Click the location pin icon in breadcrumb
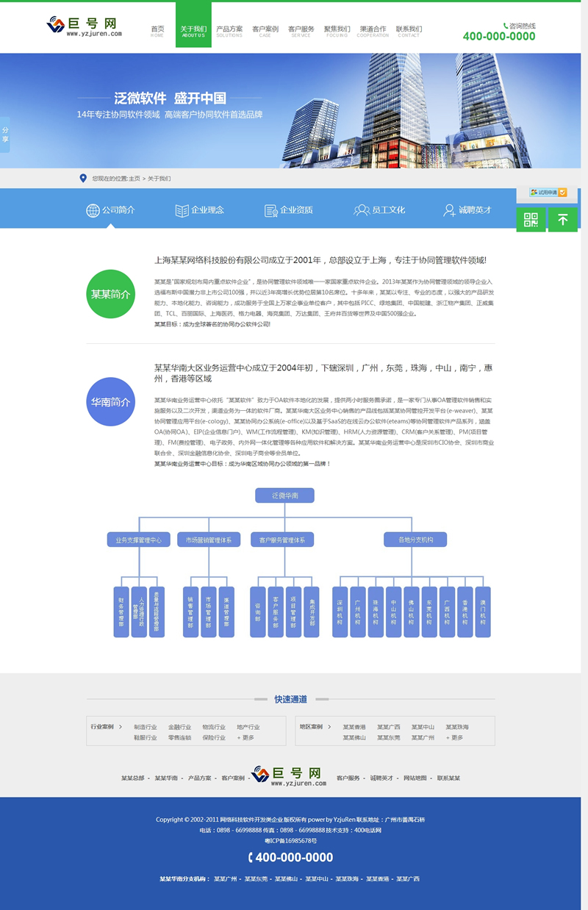Viewport: 588px width, 910px height. click(83, 179)
